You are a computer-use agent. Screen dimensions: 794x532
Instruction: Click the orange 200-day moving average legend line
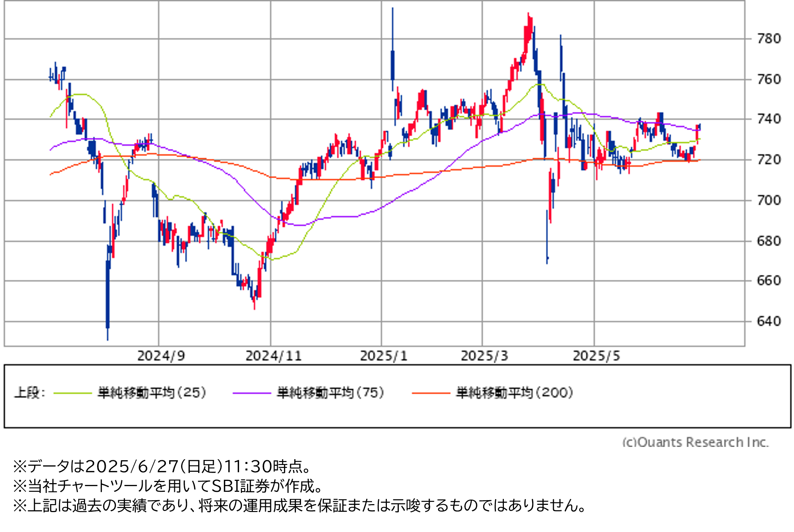click(x=431, y=393)
